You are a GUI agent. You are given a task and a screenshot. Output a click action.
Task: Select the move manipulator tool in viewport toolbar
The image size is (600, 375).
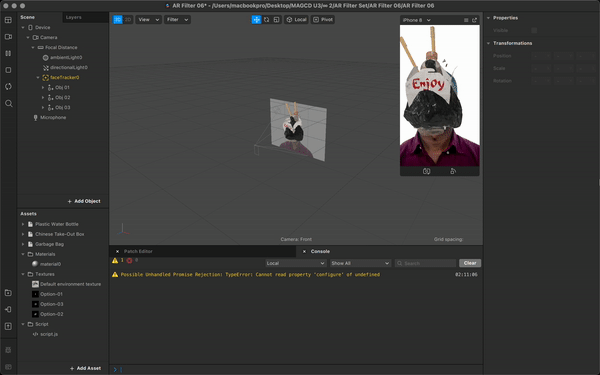pyautogui.click(x=256, y=20)
